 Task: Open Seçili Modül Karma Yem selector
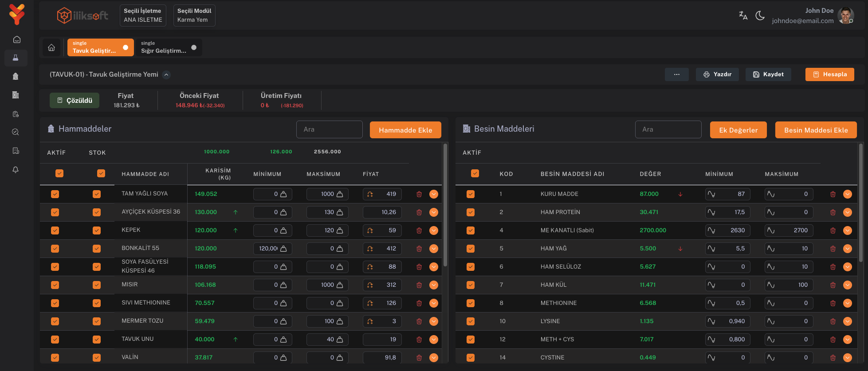194,16
